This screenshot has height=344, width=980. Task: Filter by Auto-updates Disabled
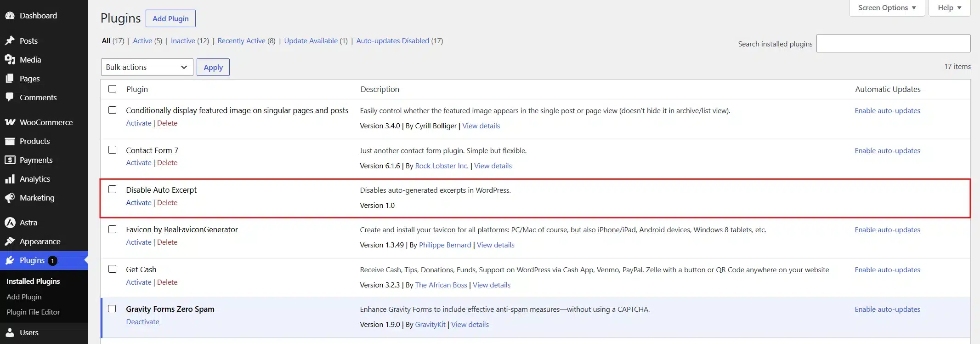392,41
